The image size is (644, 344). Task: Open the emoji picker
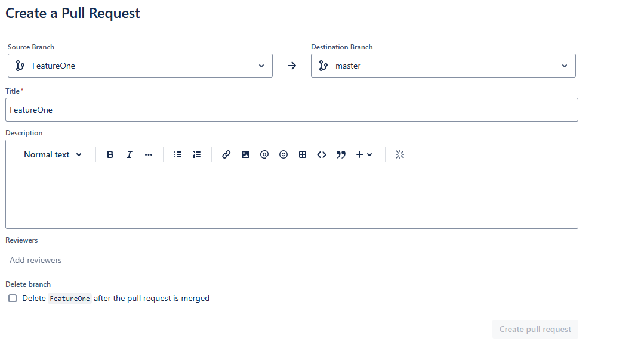tap(284, 154)
